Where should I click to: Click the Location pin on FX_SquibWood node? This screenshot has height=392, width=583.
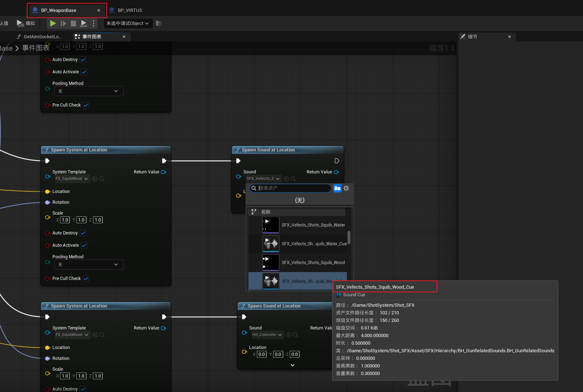click(47, 191)
